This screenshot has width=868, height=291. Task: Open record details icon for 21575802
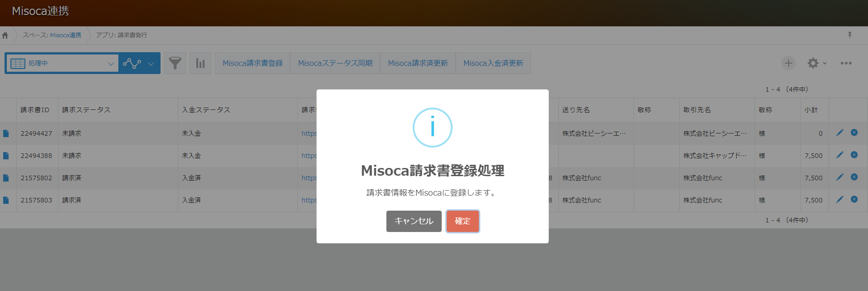point(6,178)
